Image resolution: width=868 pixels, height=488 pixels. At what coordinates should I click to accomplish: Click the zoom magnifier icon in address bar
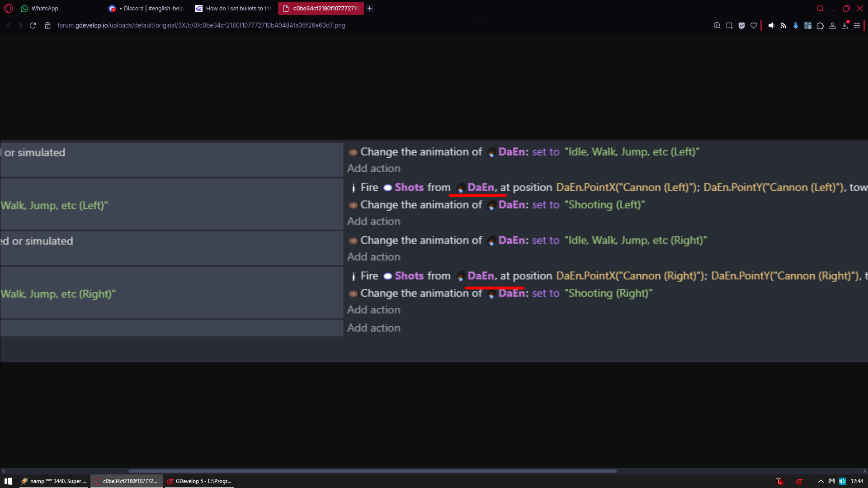[x=717, y=26]
